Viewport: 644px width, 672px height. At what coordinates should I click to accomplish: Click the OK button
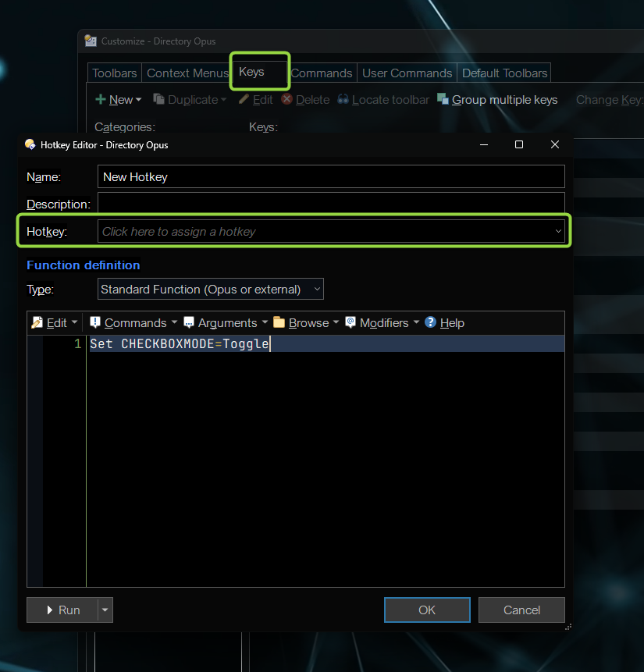pos(427,610)
